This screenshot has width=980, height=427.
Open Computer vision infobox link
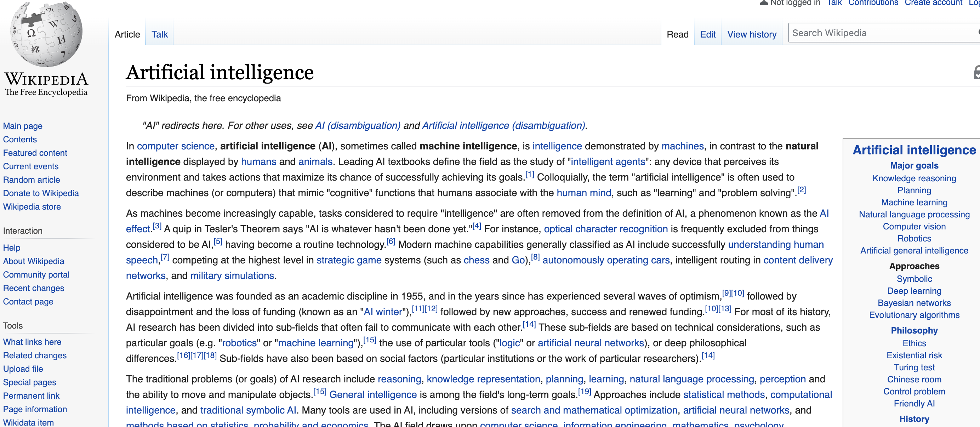[x=914, y=227]
